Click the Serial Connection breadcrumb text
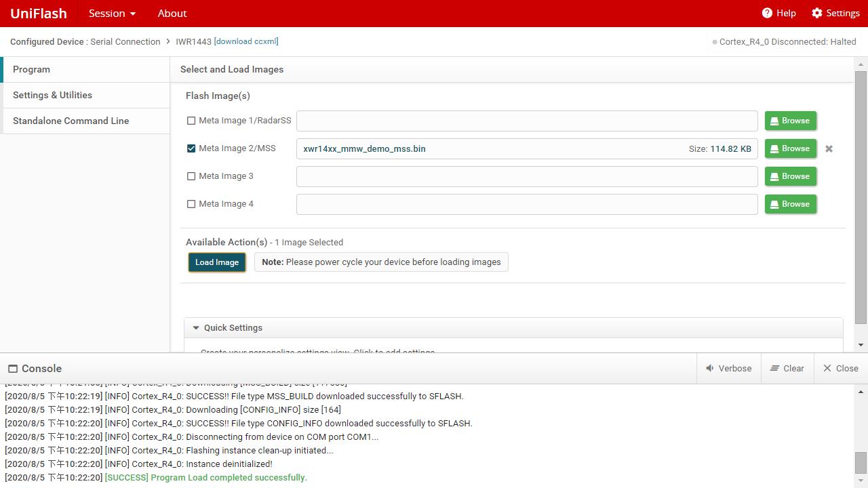The height and width of the screenshot is (488, 868). 125,41
